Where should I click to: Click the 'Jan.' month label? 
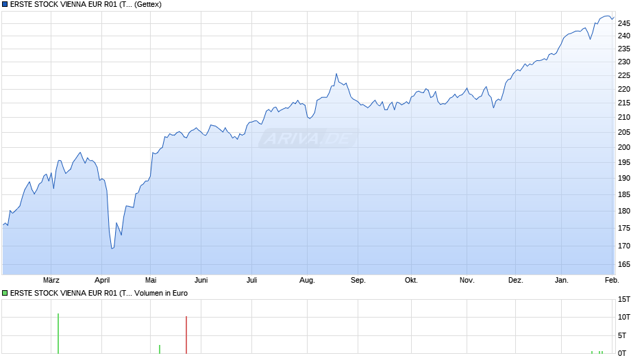(562, 280)
